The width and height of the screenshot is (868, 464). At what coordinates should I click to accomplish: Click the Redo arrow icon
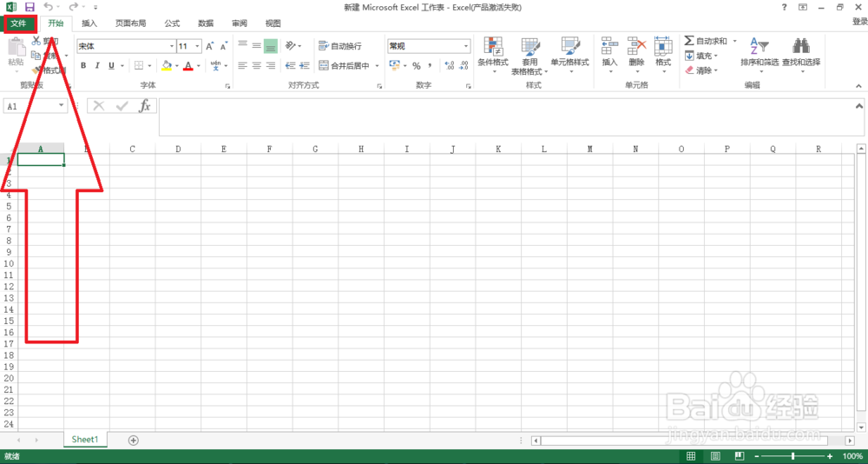click(x=73, y=7)
